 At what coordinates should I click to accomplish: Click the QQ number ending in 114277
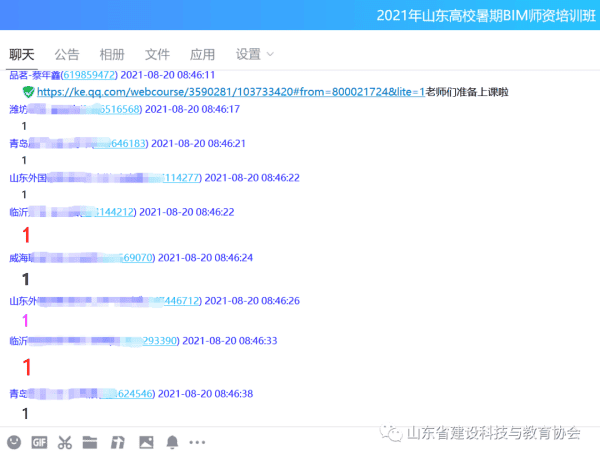[181, 178]
